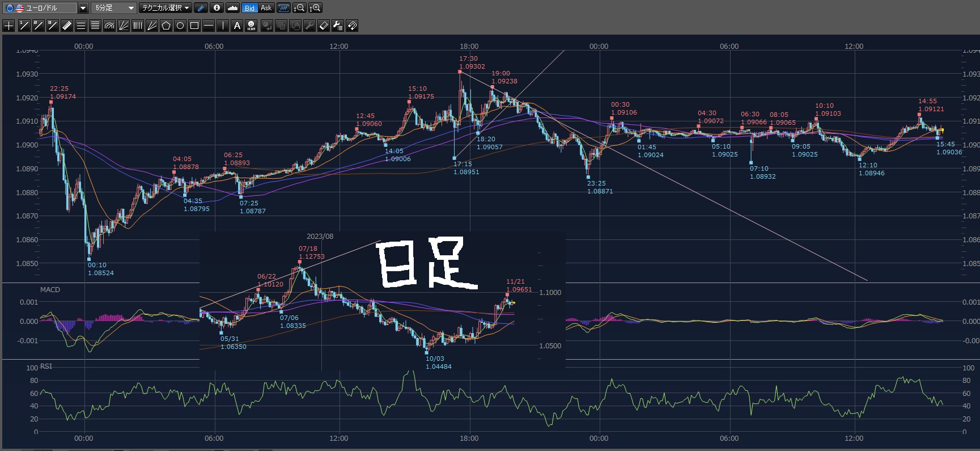Viewport: 980px width, 451px height.
Task: Select trend line tool number 2
Action: click(38, 26)
